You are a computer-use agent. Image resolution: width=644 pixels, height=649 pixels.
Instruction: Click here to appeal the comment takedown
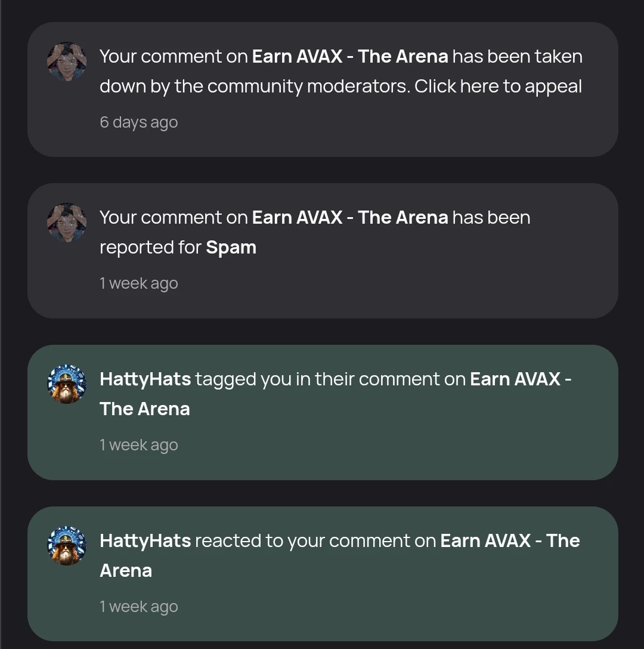(498, 86)
